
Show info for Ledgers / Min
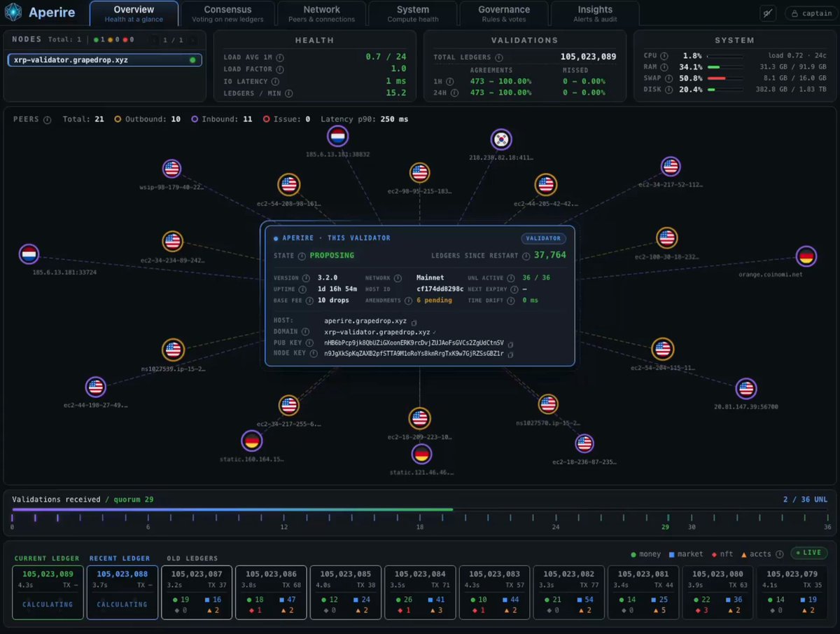click(x=288, y=93)
